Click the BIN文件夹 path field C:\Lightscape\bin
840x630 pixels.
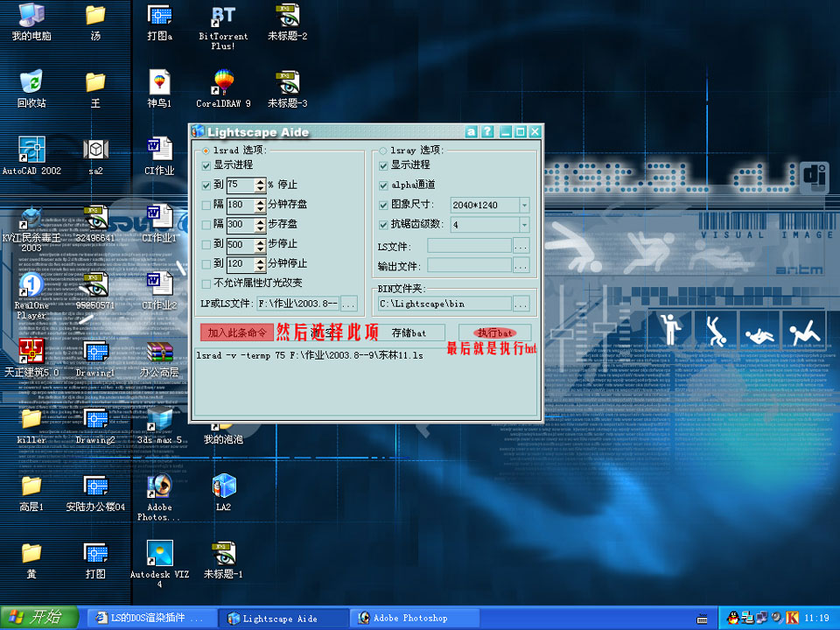click(x=444, y=304)
